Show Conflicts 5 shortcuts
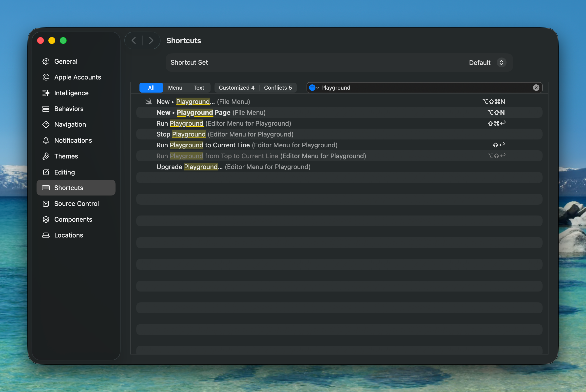Screen dimensions: 586x392 [278, 87]
